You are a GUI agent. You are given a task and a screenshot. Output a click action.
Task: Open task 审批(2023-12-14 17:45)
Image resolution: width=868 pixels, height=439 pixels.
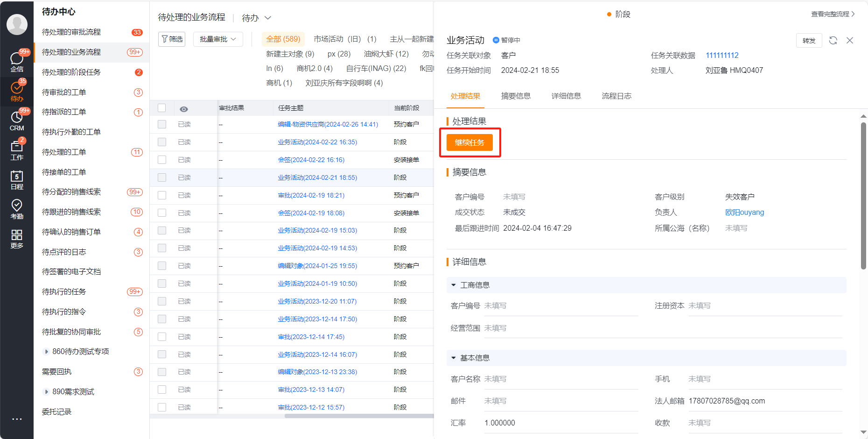click(311, 337)
